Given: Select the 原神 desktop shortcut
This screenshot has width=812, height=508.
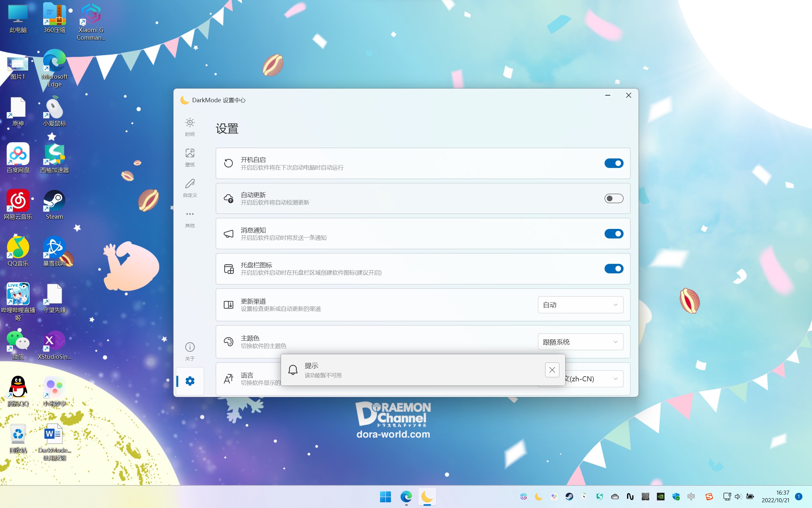Looking at the screenshot, I should [18, 111].
